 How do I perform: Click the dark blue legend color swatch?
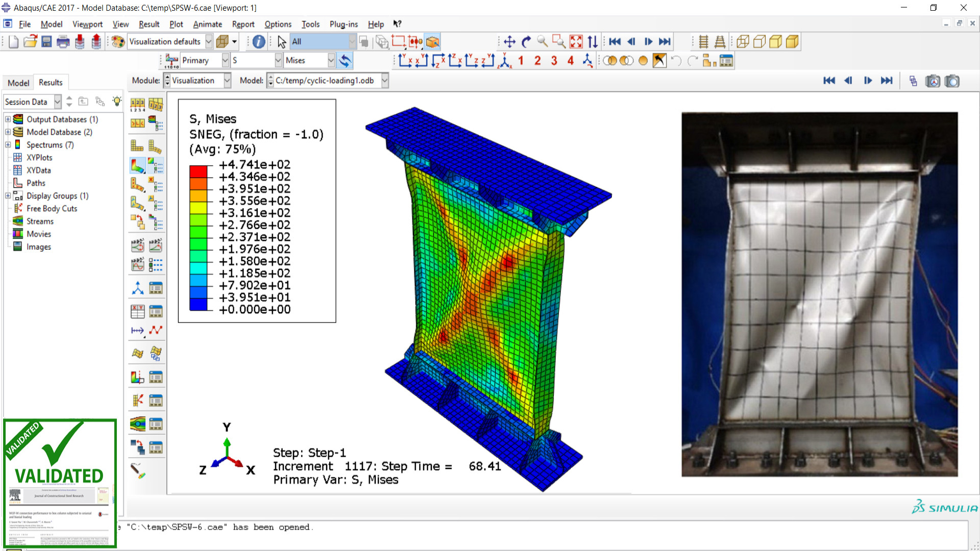click(199, 305)
